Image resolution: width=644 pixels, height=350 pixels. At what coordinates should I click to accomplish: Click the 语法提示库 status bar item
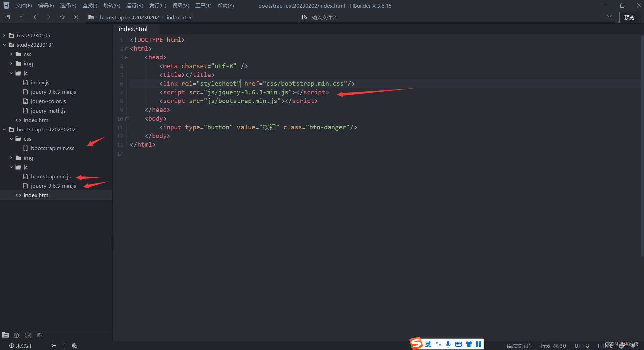(519, 346)
